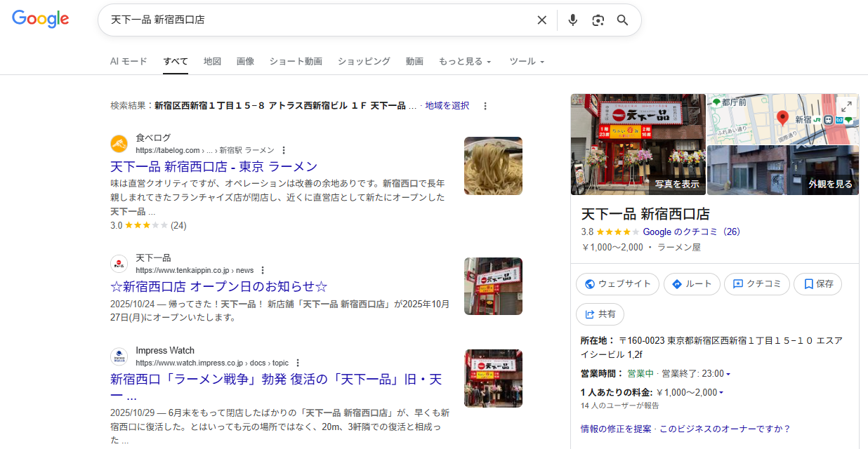
Task: Expand the ¥1,000～2,000 price dropdown
Action: [x=721, y=392]
